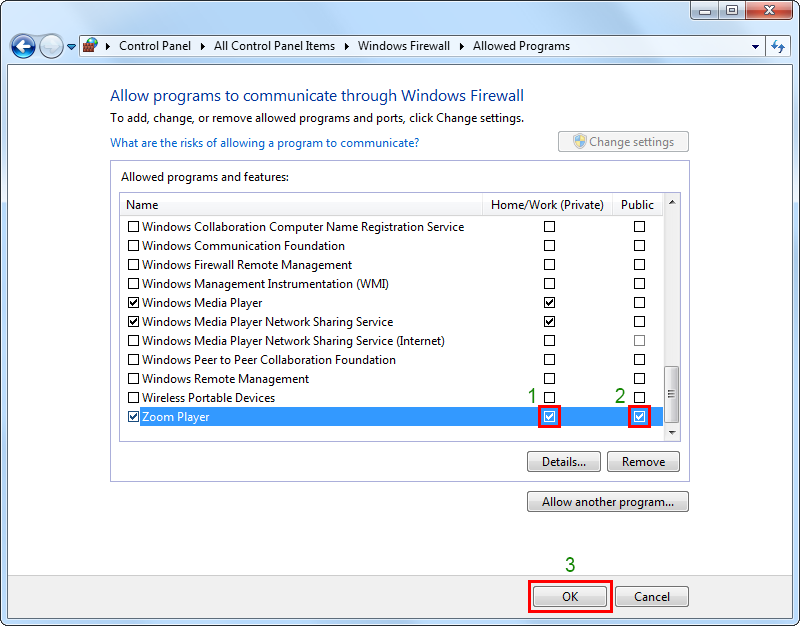Expand the chevron before Control Panel
The height and width of the screenshot is (626, 800).
tap(108, 46)
